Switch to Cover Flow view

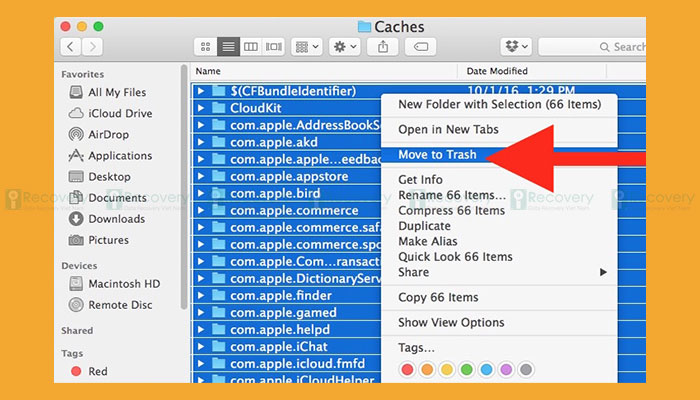(x=274, y=47)
